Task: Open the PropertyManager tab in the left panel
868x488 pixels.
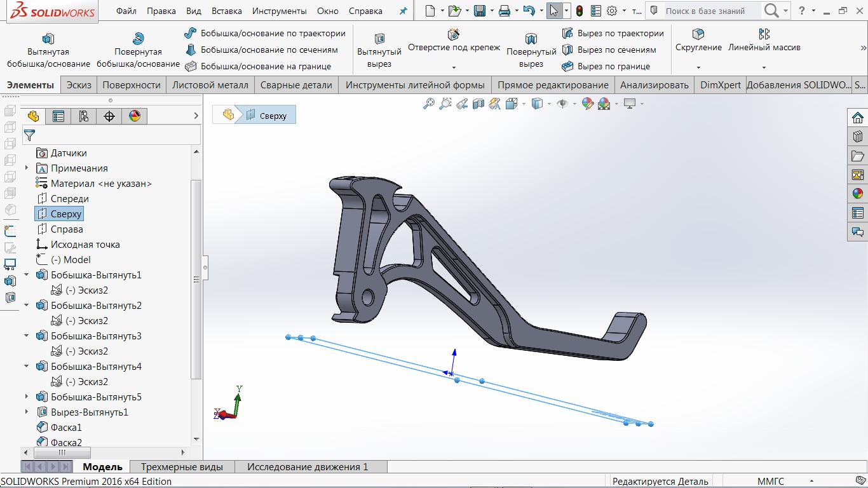Action: pyautogui.click(x=58, y=116)
